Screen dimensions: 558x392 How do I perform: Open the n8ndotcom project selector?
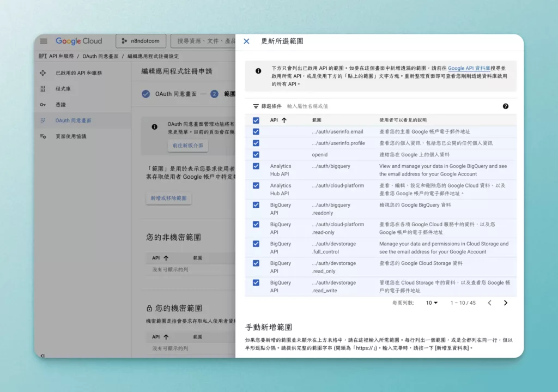141,41
